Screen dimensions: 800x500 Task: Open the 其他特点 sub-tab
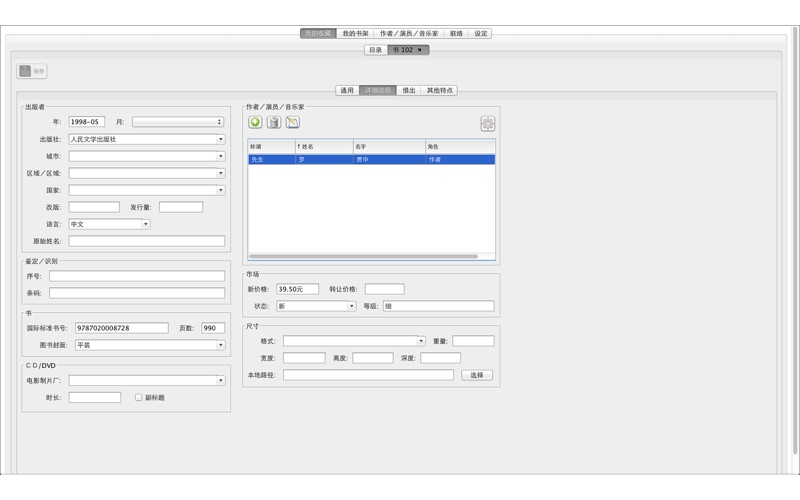point(439,90)
